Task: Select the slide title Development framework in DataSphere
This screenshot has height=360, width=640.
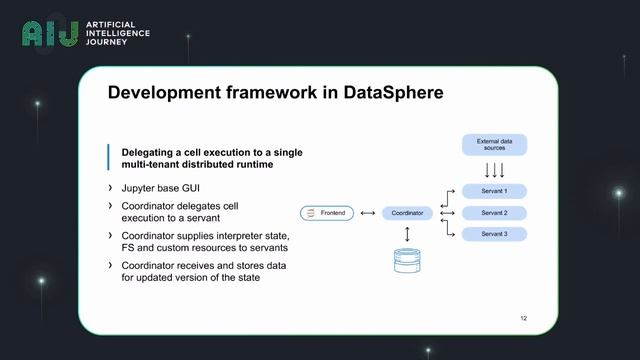Action: click(276, 92)
